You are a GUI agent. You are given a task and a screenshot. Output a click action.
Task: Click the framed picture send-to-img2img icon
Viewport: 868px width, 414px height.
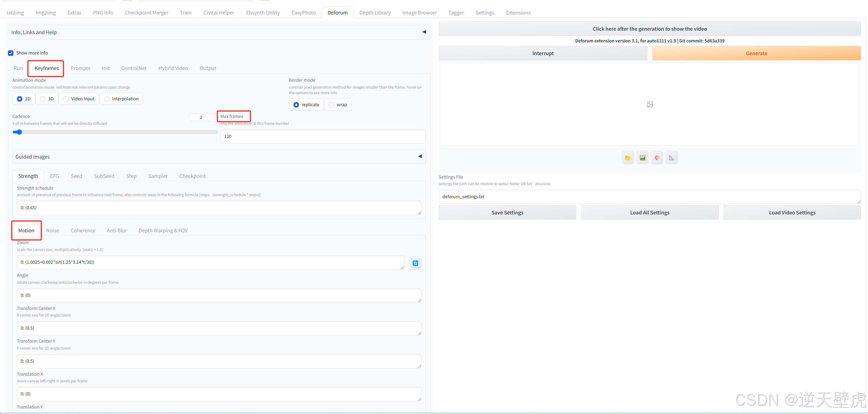(642, 158)
